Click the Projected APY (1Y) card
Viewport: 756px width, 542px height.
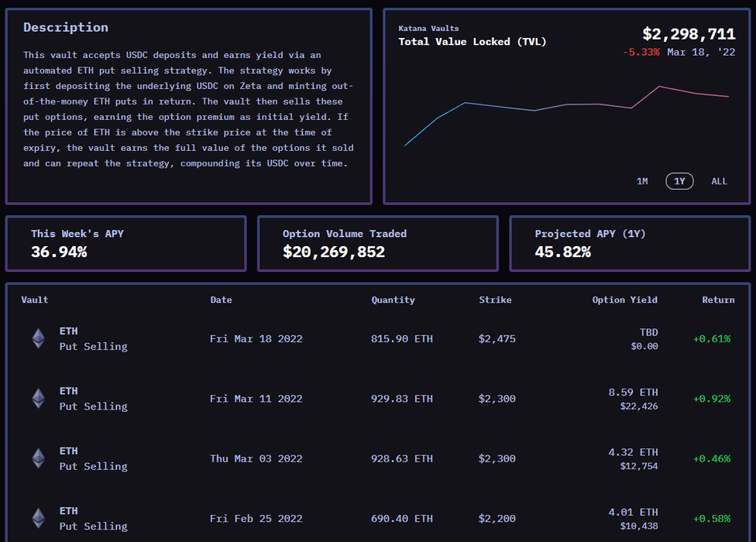point(629,243)
